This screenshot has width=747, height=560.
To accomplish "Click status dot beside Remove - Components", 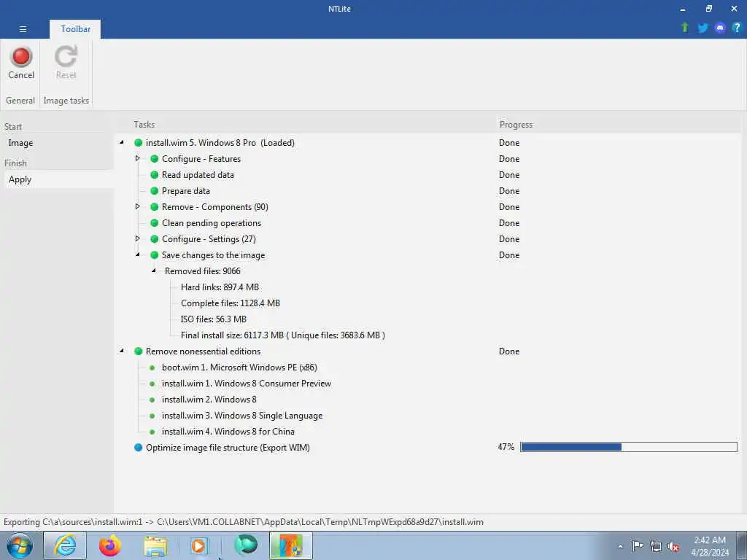I will (x=154, y=206).
